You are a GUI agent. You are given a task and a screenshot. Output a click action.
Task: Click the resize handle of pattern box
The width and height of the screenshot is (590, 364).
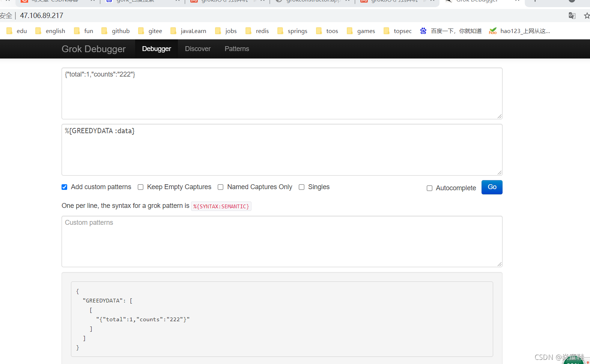(x=500, y=173)
